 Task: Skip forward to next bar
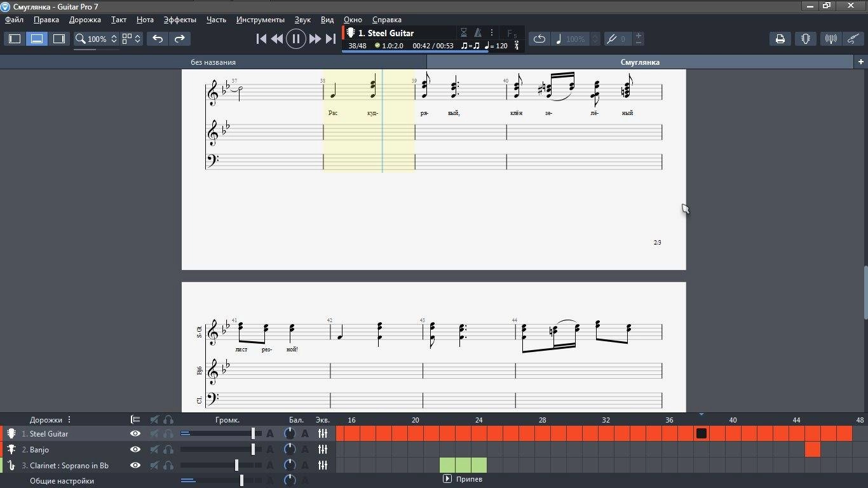pos(315,39)
